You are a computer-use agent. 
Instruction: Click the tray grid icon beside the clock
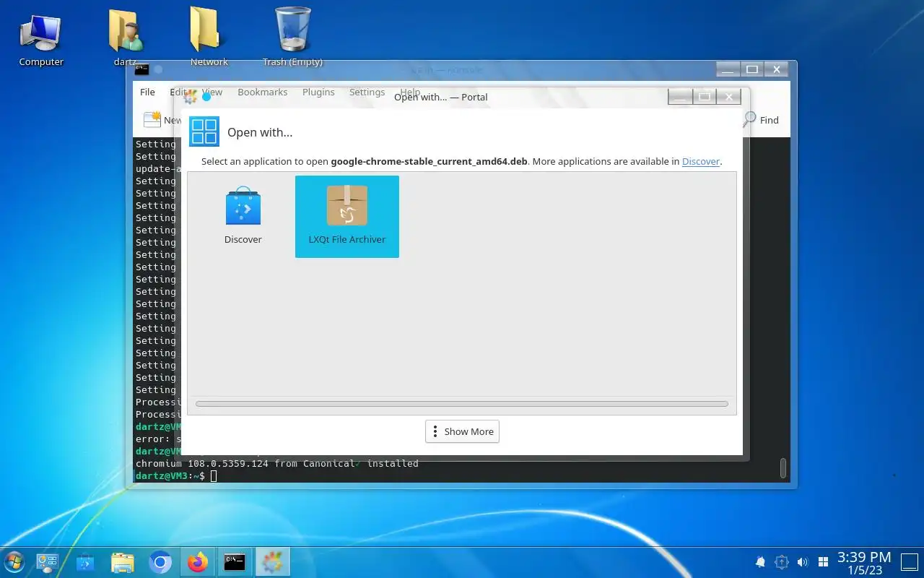click(x=823, y=562)
